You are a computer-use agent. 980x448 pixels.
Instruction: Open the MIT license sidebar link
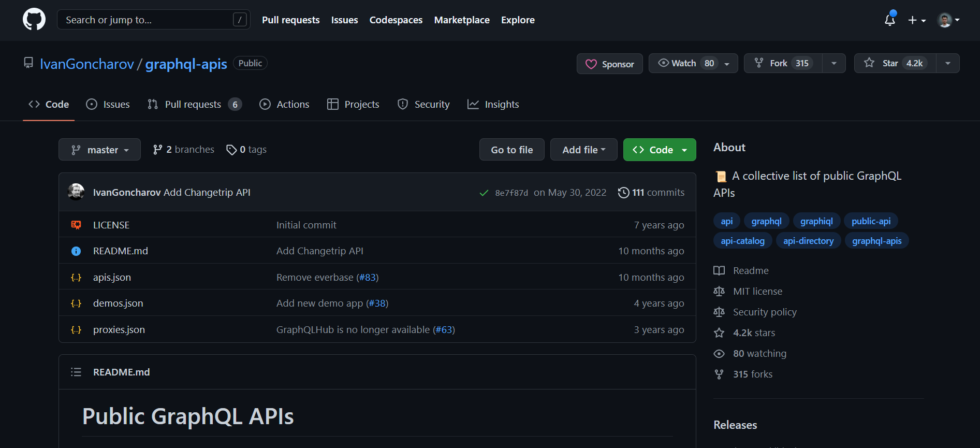[x=748, y=291]
